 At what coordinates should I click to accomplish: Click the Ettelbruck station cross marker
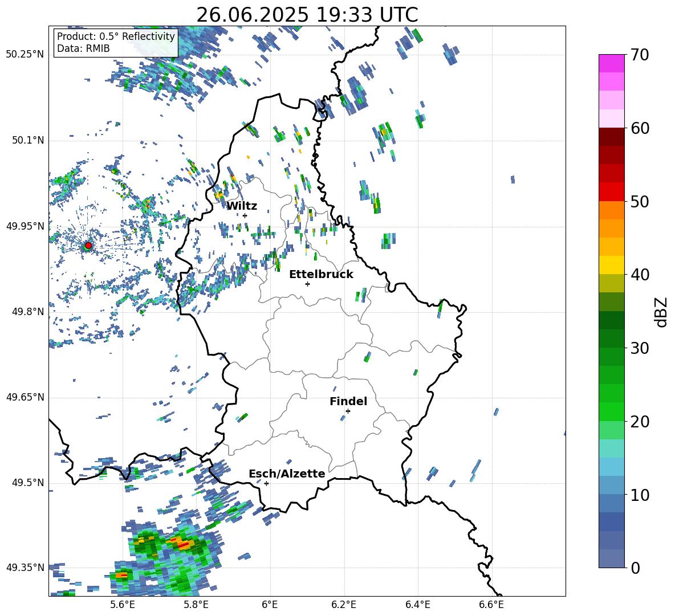tap(307, 284)
